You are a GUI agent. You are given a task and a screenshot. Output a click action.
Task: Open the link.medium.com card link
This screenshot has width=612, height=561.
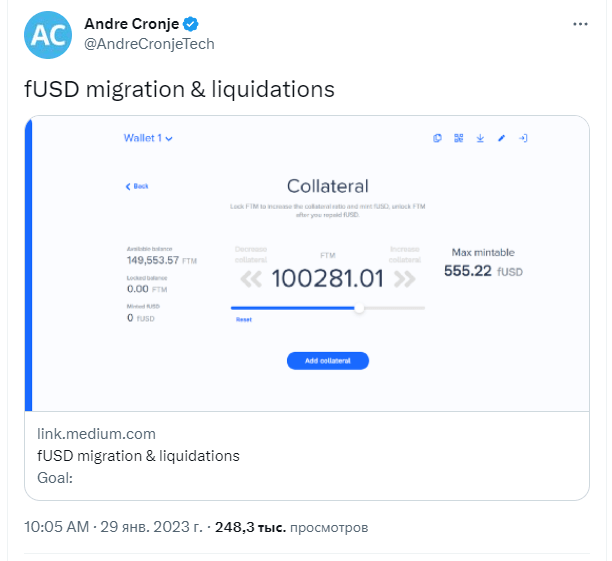pos(96,434)
